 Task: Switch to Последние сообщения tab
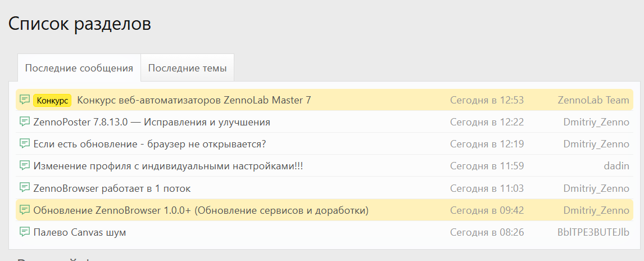[79, 69]
